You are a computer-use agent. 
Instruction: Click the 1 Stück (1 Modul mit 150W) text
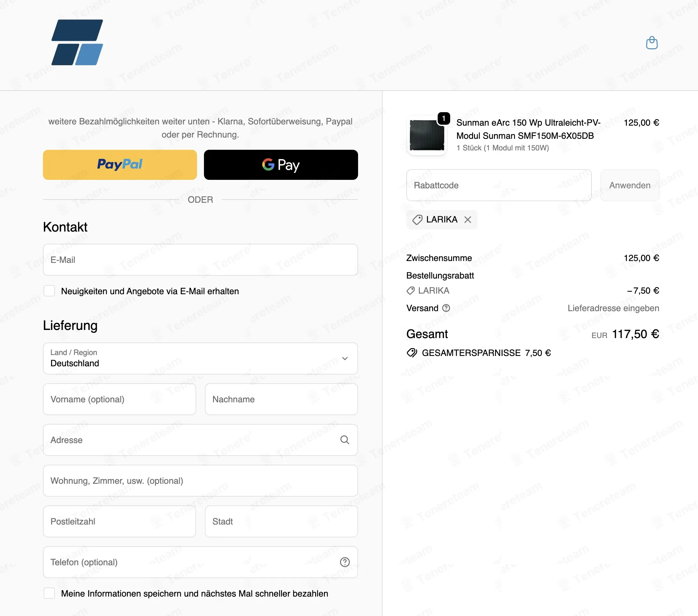coord(503,148)
